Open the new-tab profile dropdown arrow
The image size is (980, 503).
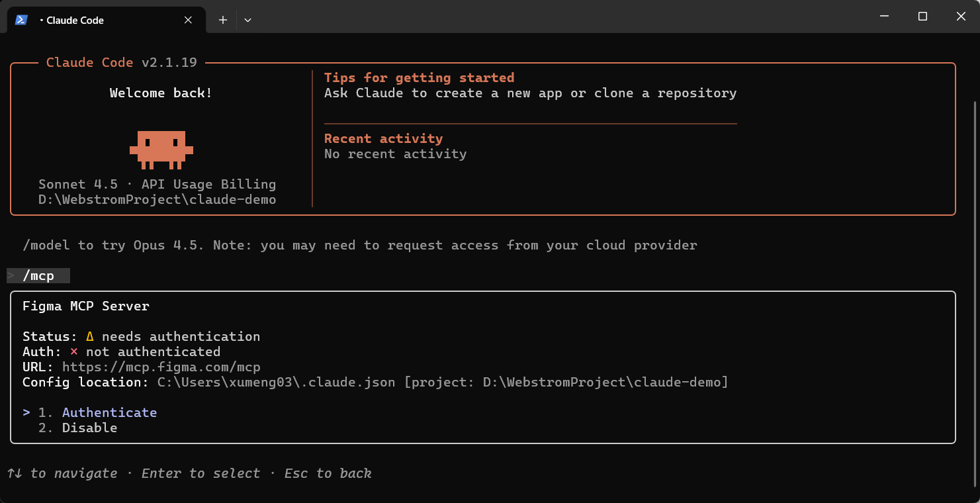click(247, 20)
